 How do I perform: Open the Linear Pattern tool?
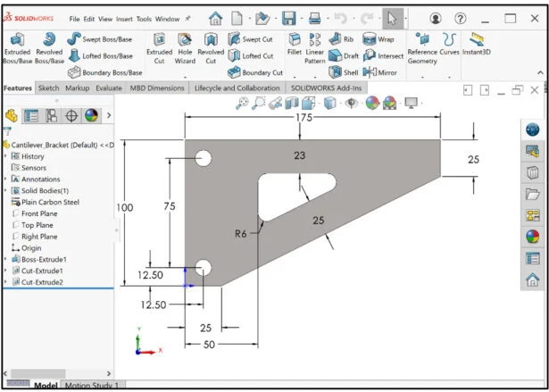315,47
